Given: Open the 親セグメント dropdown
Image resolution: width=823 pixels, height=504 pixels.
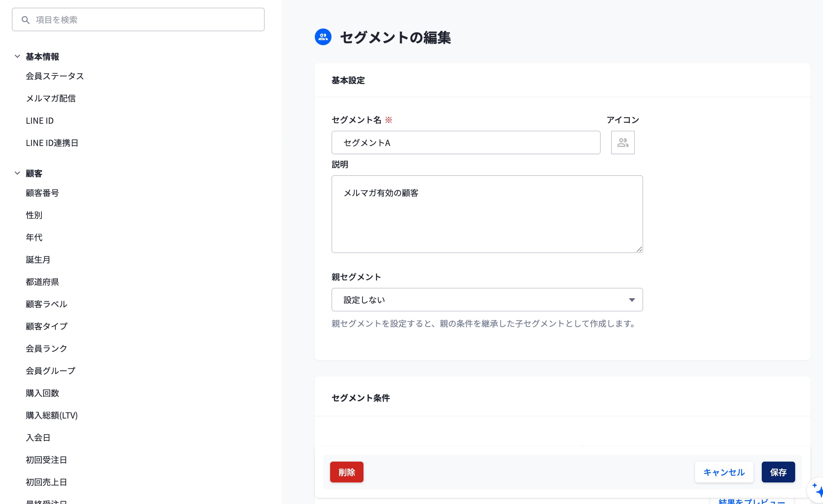Looking at the screenshot, I should (487, 300).
